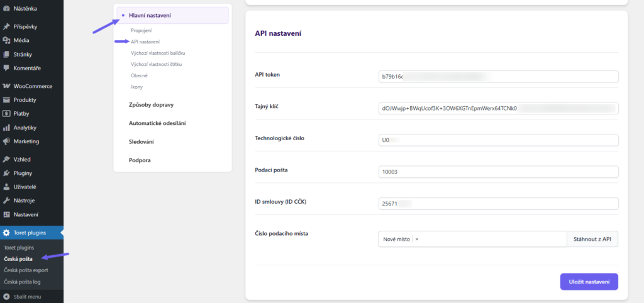Screen dimensions: 644x303
Task: Click the Uživatelé person icon
Action: point(6,187)
